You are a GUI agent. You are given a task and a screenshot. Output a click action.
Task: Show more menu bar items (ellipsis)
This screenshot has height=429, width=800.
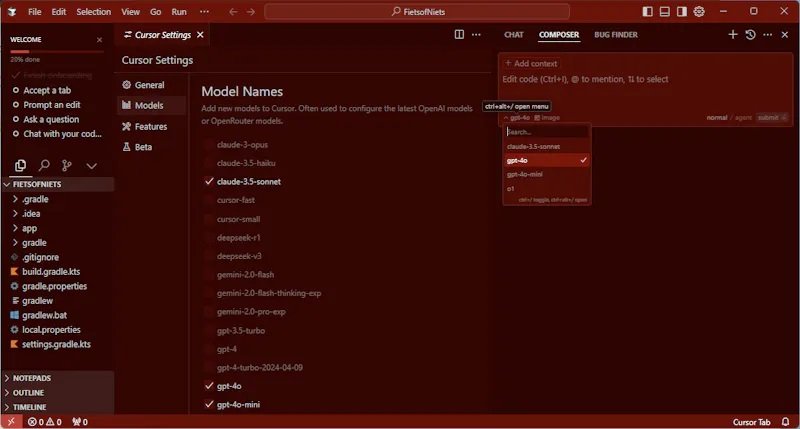(204, 12)
